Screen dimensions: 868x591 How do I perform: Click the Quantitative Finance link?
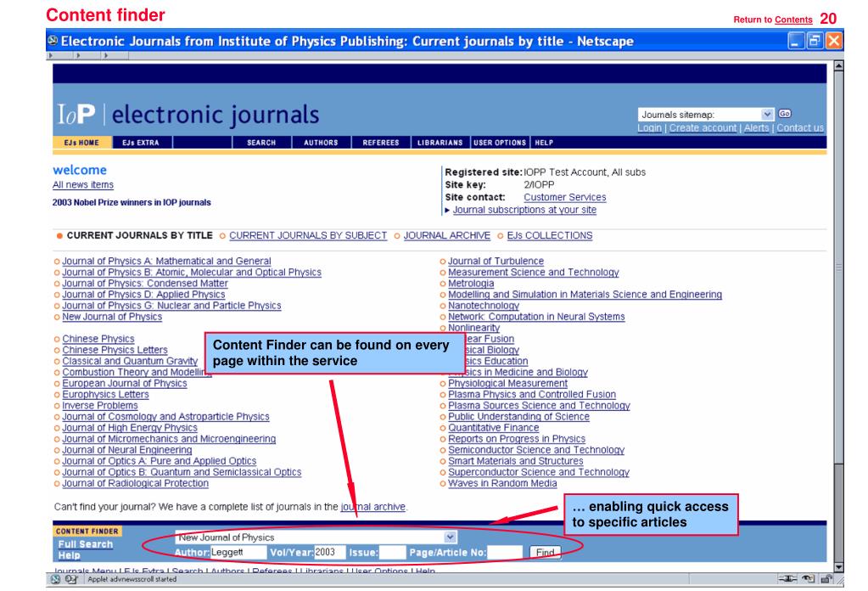pyautogui.click(x=493, y=427)
